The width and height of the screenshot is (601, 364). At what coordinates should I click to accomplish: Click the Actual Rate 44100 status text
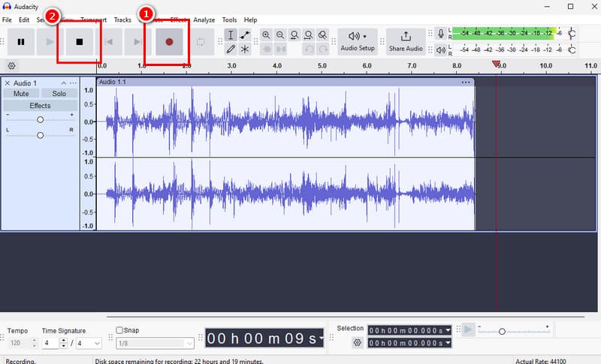click(540, 361)
